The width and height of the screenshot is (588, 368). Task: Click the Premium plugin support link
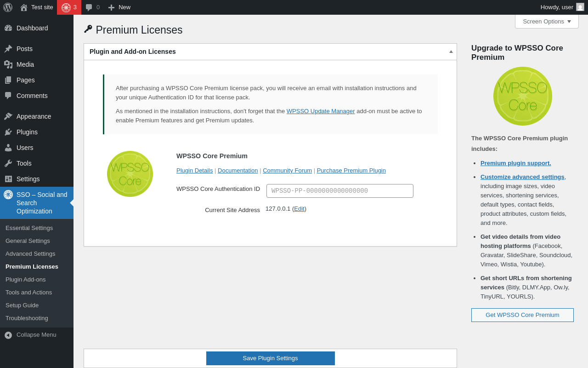click(516, 163)
